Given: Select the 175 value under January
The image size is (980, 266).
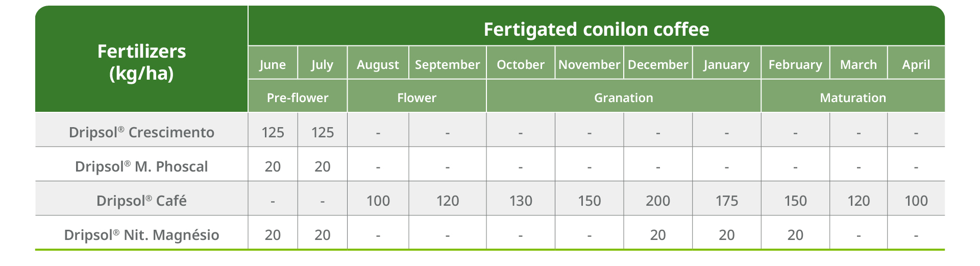Looking at the screenshot, I should 727,201.
